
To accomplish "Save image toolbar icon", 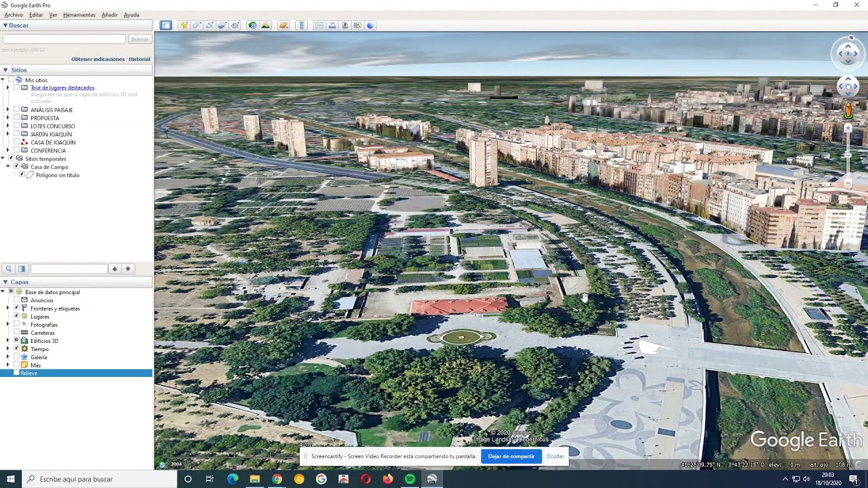I will (x=345, y=25).
